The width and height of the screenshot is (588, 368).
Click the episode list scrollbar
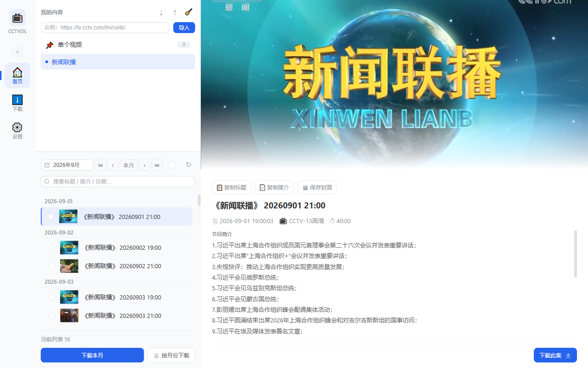click(199, 200)
